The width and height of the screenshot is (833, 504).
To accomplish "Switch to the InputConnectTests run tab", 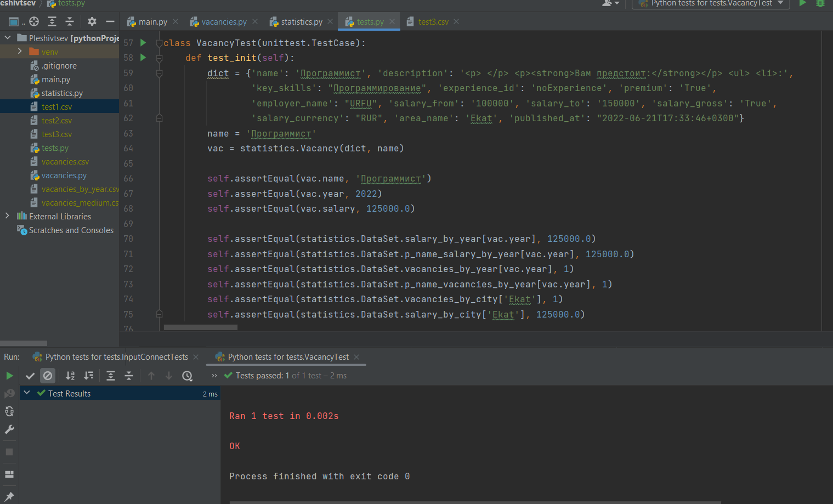I will tap(115, 356).
